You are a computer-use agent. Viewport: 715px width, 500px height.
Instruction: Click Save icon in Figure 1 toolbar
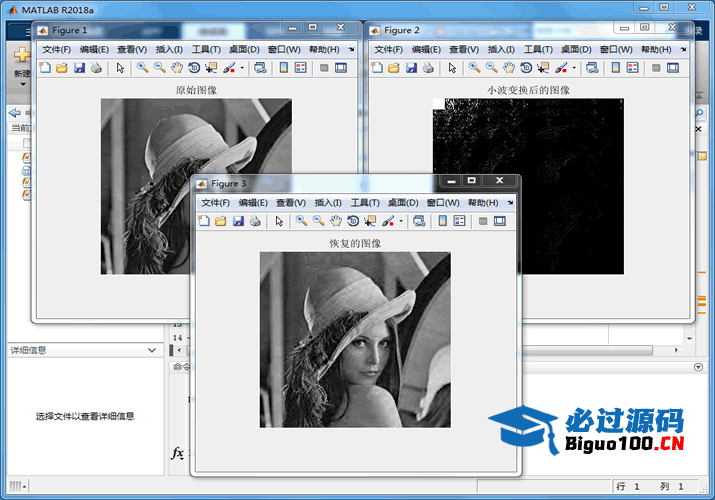[79, 68]
